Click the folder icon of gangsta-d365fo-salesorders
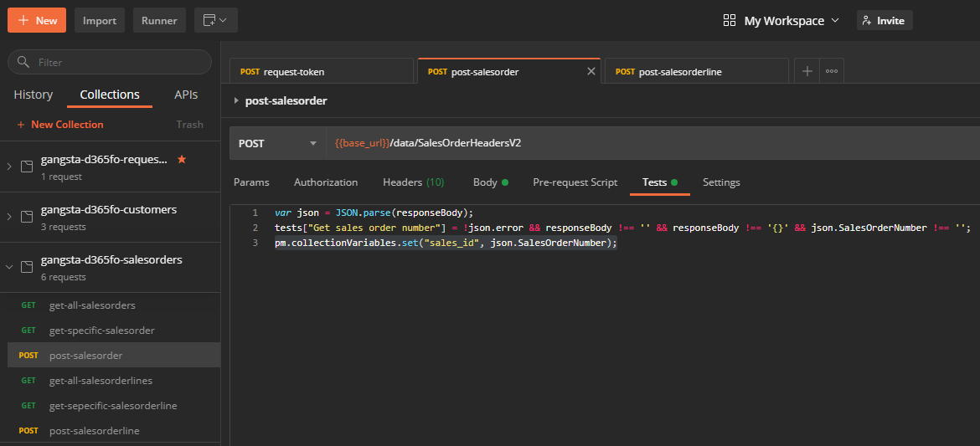Image resolution: width=980 pixels, height=446 pixels. point(26,267)
